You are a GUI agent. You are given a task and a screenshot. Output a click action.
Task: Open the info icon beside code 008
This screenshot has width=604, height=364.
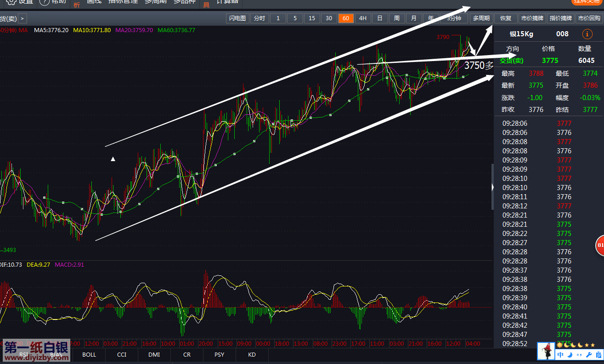[587, 34]
